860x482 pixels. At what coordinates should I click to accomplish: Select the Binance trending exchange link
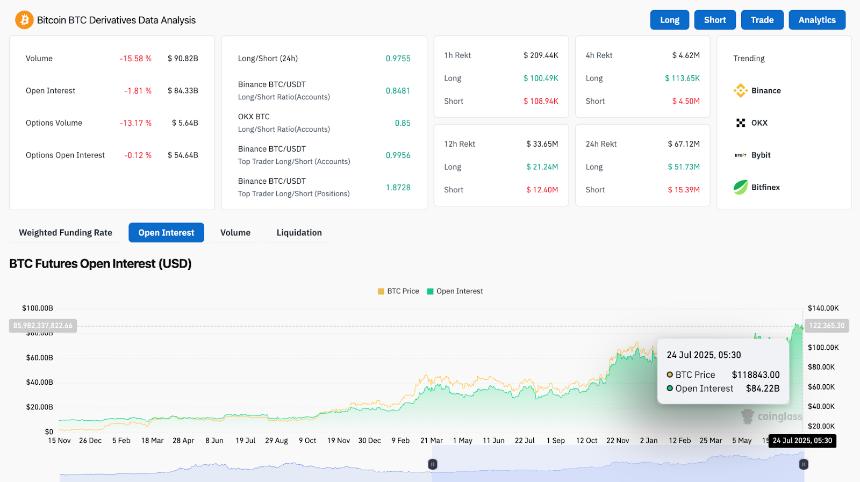[x=766, y=90]
